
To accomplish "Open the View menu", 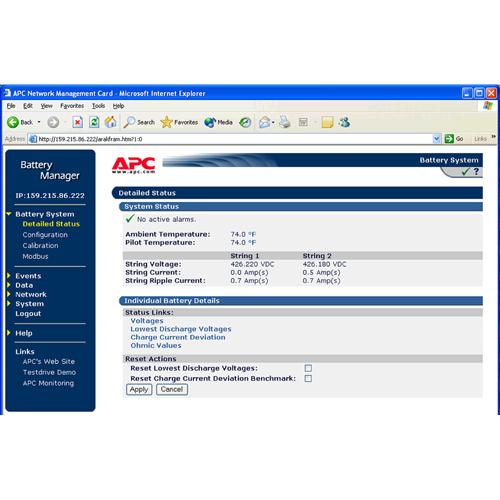I will 47,106.
